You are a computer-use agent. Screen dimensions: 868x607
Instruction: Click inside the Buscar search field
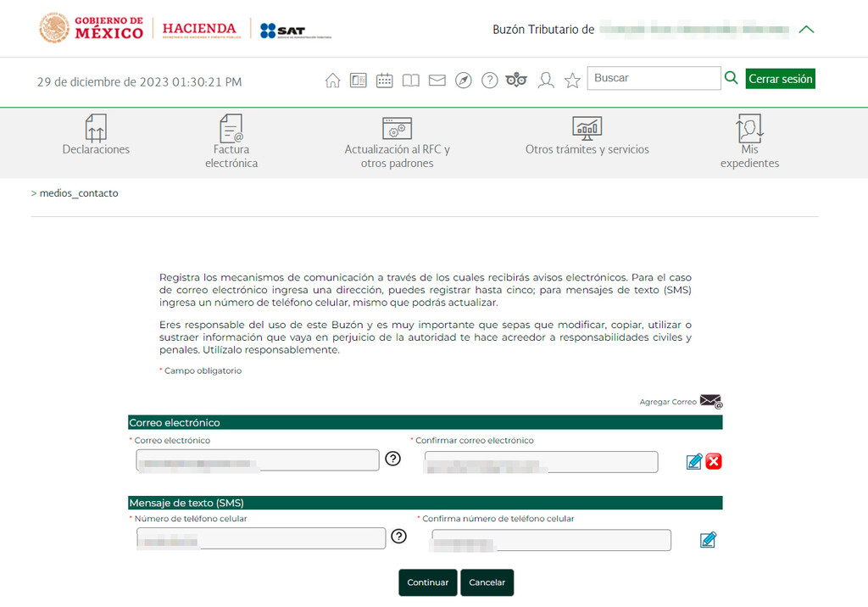[x=653, y=77]
